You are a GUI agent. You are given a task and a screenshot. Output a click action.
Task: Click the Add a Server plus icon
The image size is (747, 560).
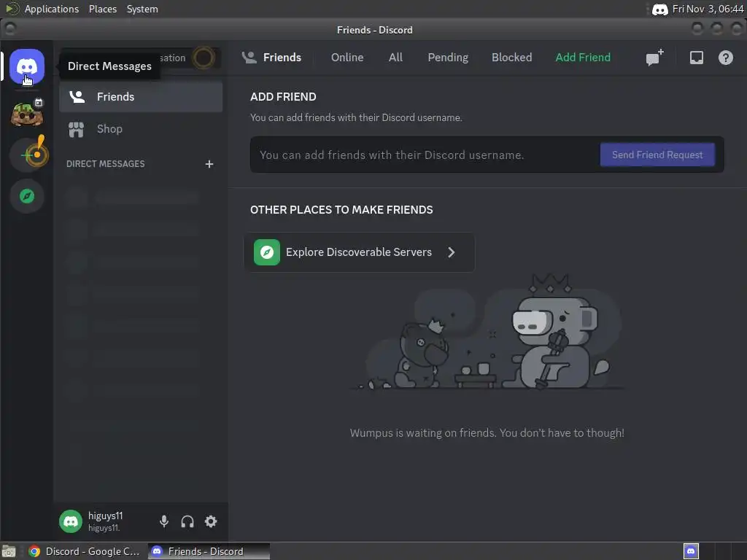coord(27,155)
